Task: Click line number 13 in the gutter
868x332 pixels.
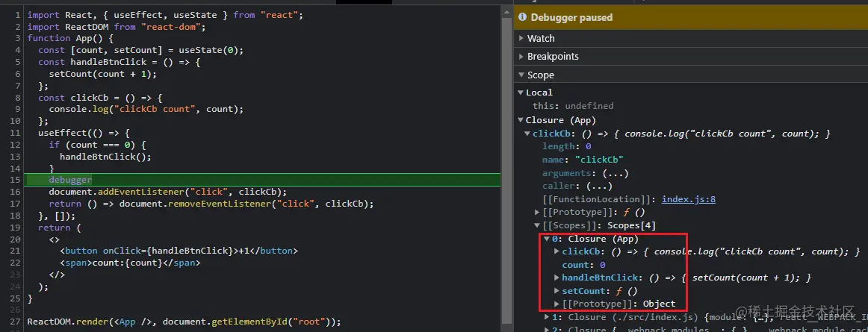Action: point(16,157)
